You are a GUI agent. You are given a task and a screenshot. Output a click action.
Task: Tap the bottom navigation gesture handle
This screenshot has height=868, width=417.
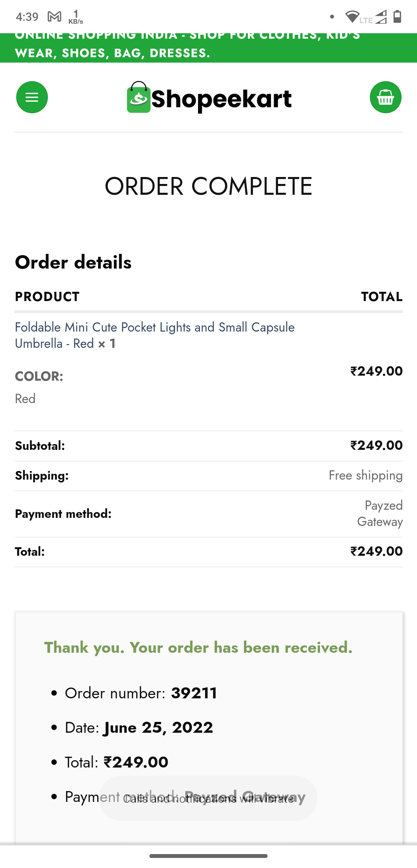click(208, 856)
